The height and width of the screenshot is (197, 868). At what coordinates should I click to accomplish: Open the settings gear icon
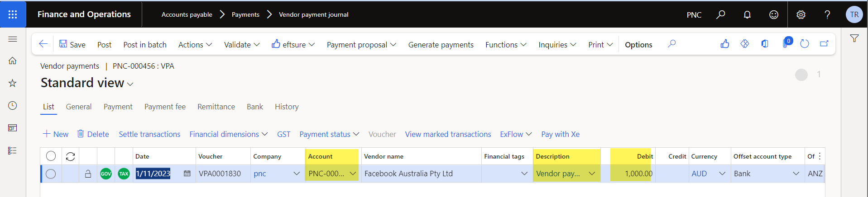(801, 14)
